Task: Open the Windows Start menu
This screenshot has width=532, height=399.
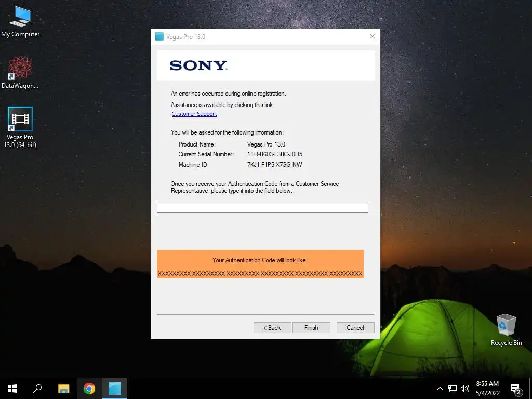Action: (12, 389)
